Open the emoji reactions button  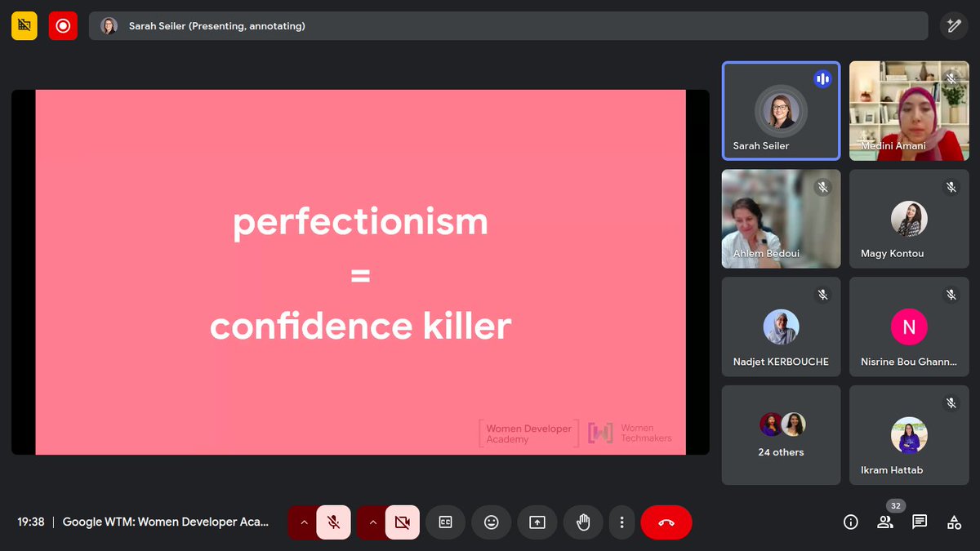492,522
